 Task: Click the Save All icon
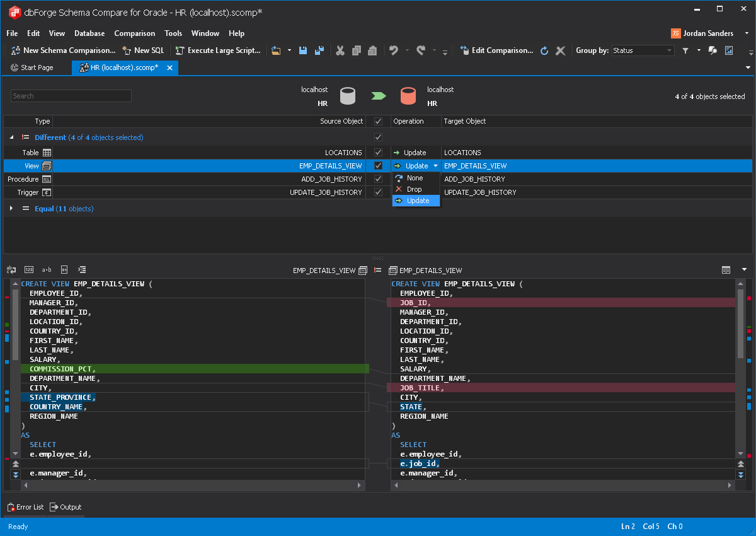[319, 50]
